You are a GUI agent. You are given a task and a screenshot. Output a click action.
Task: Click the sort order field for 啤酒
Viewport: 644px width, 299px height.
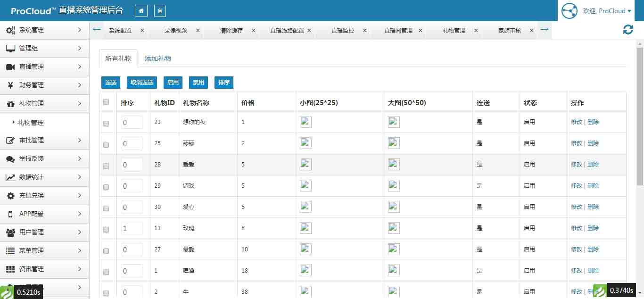pos(132,271)
